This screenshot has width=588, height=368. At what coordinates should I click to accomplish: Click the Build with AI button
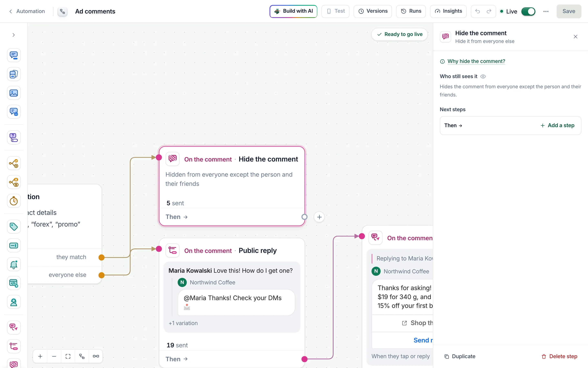pyautogui.click(x=293, y=11)
